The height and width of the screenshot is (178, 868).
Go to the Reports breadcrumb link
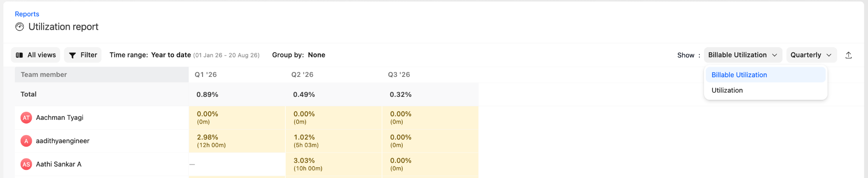point(27,14)
